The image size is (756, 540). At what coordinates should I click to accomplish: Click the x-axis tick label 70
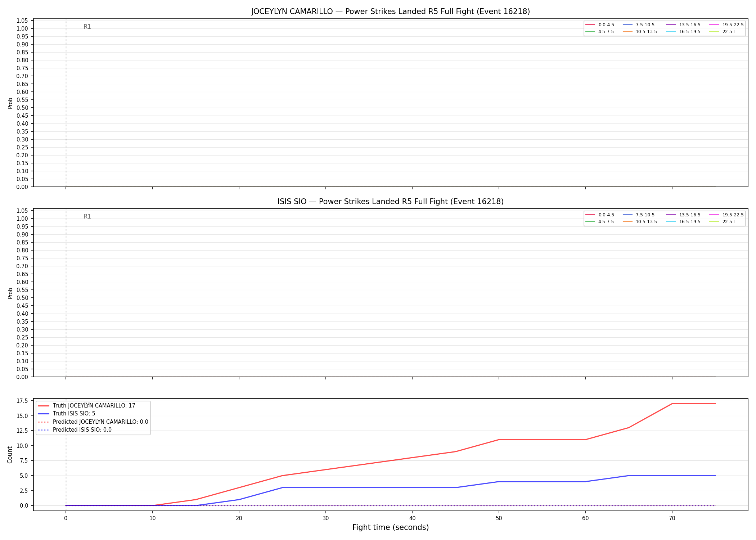(x=672, y=518)
